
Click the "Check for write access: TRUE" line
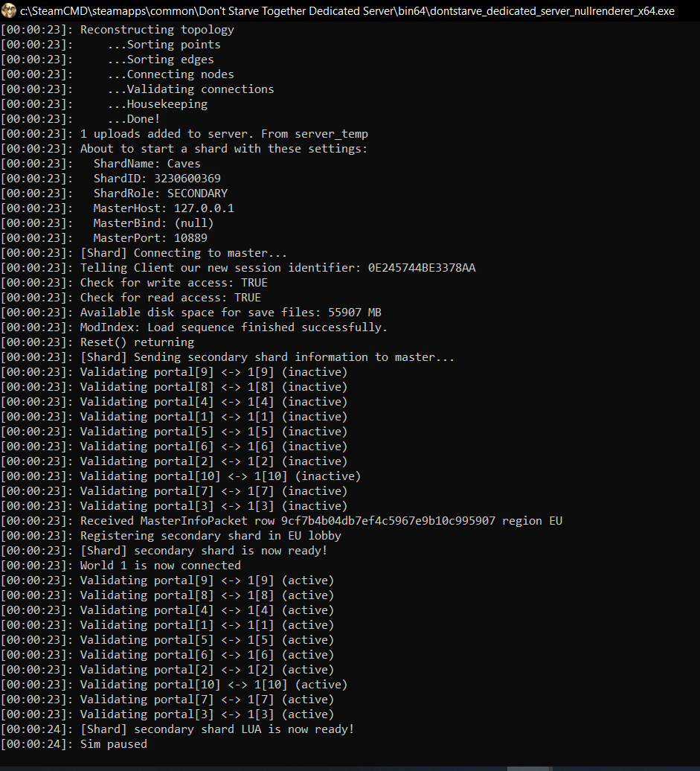click(x=173, y=283)
